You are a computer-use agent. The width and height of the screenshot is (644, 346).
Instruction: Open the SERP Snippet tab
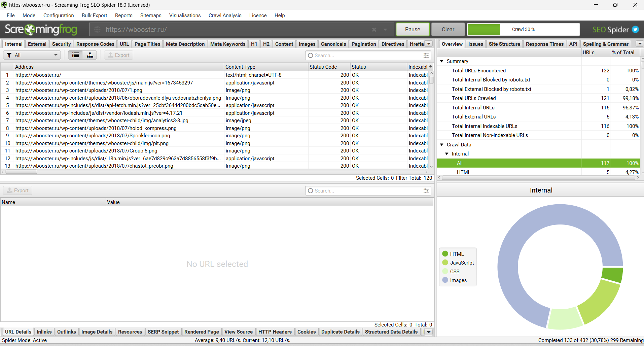(163, 332)
